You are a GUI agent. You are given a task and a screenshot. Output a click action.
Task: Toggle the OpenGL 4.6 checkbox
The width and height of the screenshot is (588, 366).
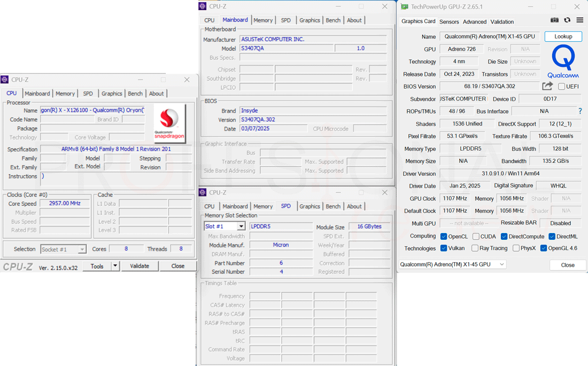[x=544, y=248]
